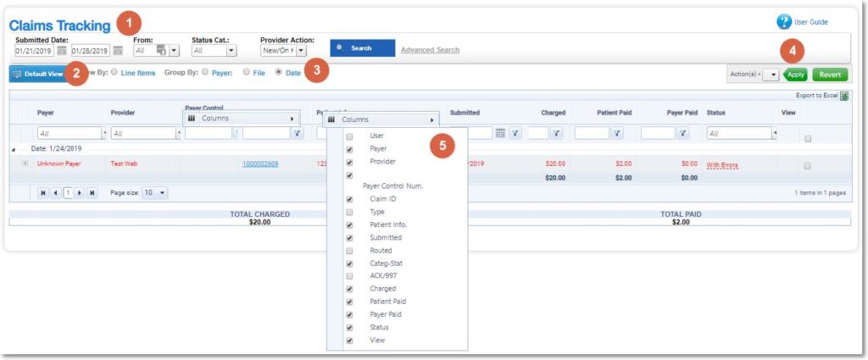Uncheck the Claim ID column checkbox
The image size is (868, 360).
pos(349,199)
